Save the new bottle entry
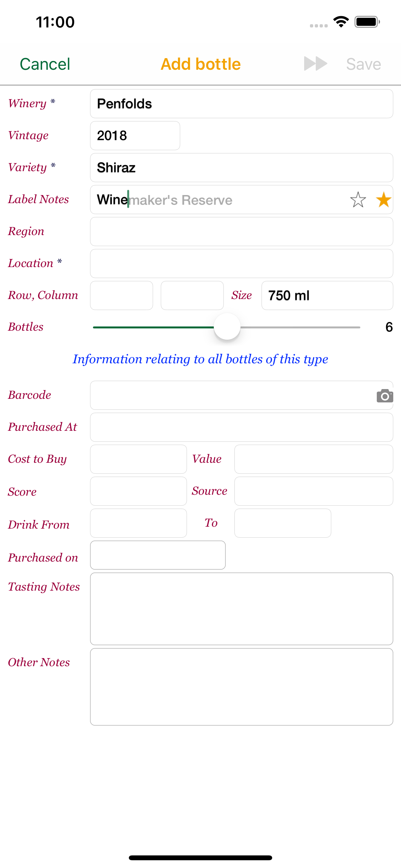 click(363, 64)
